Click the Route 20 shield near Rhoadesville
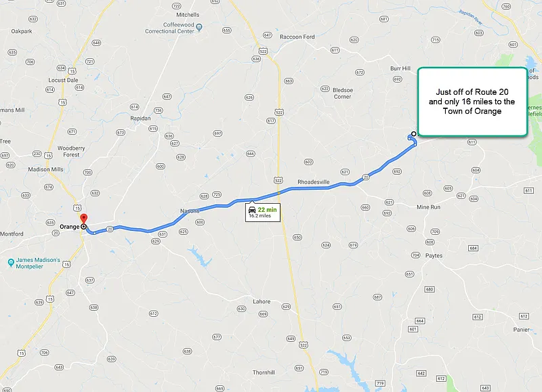 [x=366, y=177]
